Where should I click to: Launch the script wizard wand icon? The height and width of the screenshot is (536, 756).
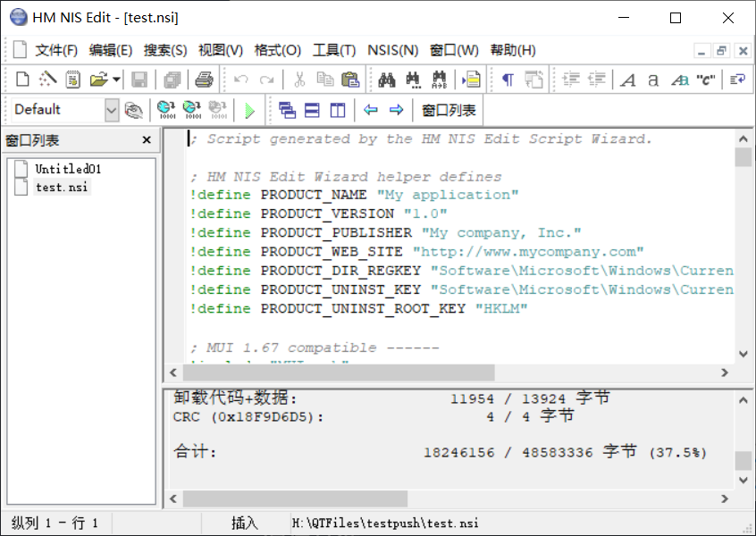[x=47, y=79]
